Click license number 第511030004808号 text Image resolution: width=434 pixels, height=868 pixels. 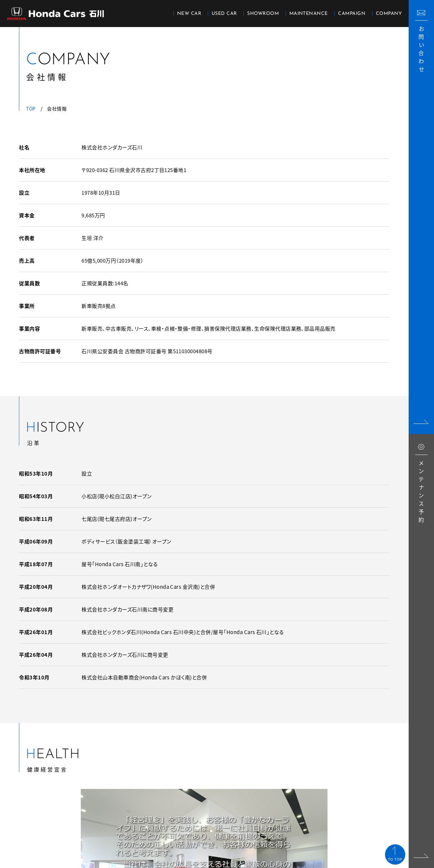pos(190,352)
